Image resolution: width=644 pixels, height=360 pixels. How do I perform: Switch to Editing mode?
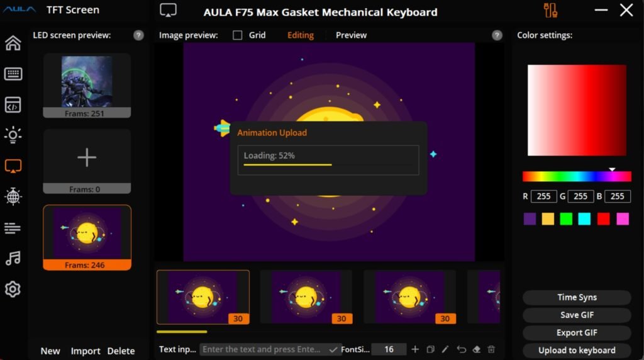click(x=301, y=35)
